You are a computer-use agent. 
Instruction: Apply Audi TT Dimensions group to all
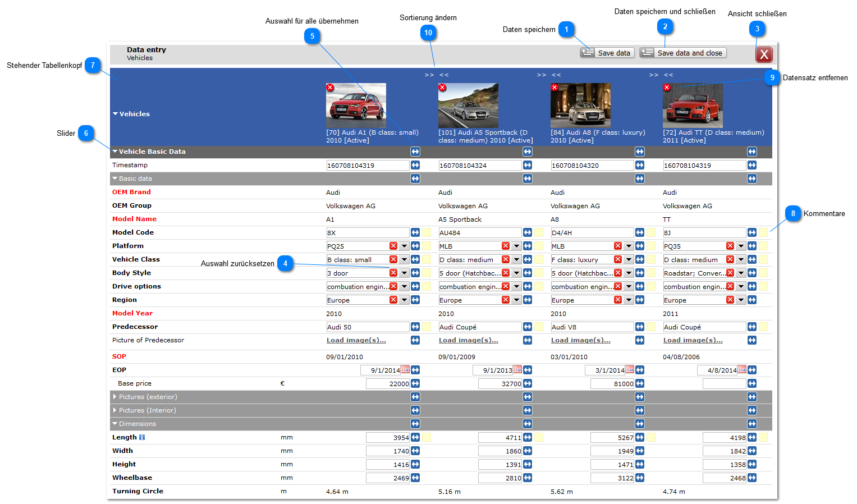pos(752,424)
